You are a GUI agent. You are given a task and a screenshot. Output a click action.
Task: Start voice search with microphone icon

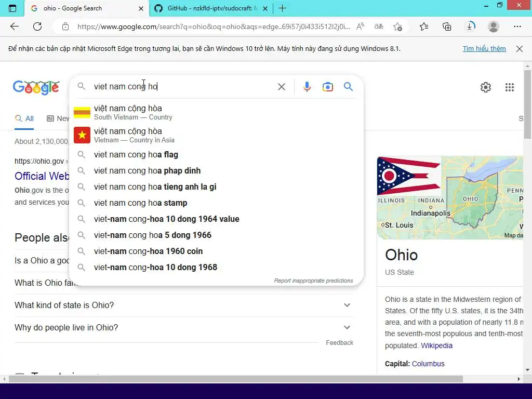click(x=307, y=87)
